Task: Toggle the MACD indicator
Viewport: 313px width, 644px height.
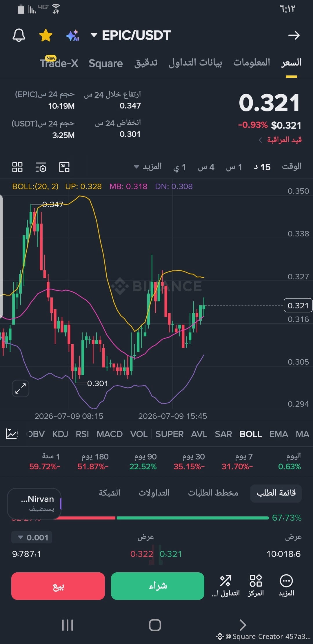Action: [x=110, y=434]
